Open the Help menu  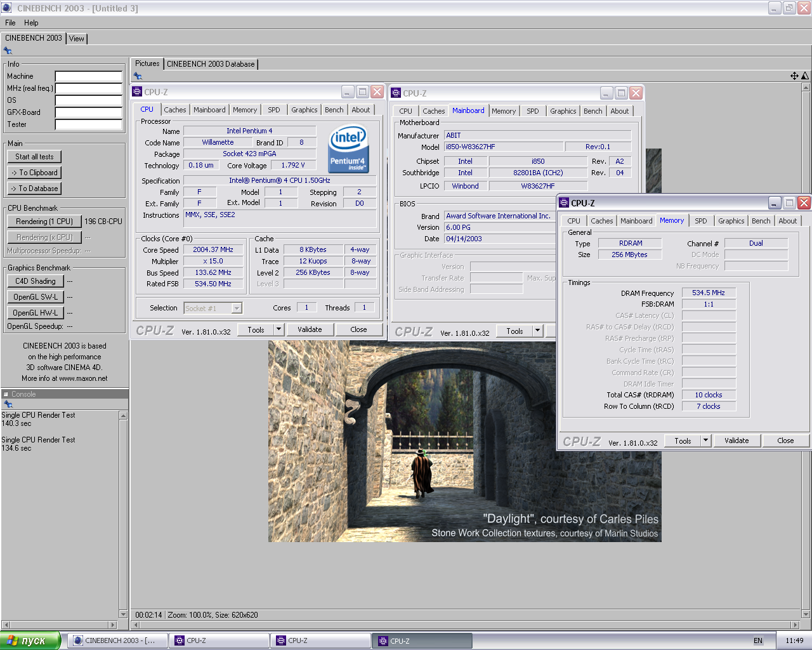pyautogui.click(x=31, y=23)
